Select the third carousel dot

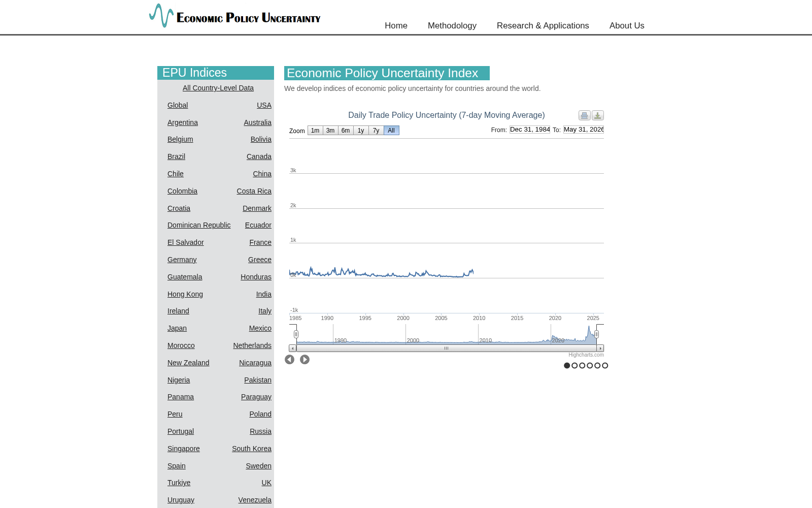click(582, 366)
